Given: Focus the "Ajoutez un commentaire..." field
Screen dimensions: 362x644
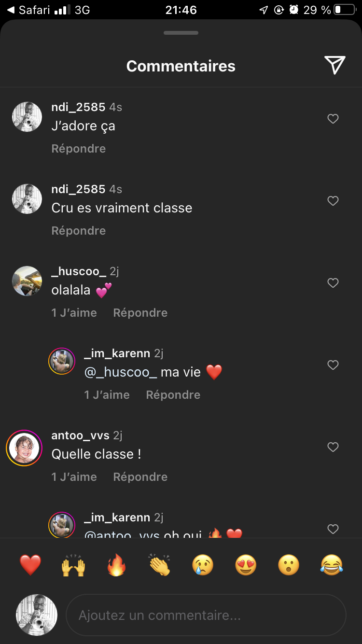Looking at the screenshot, I should pos(206,616).
